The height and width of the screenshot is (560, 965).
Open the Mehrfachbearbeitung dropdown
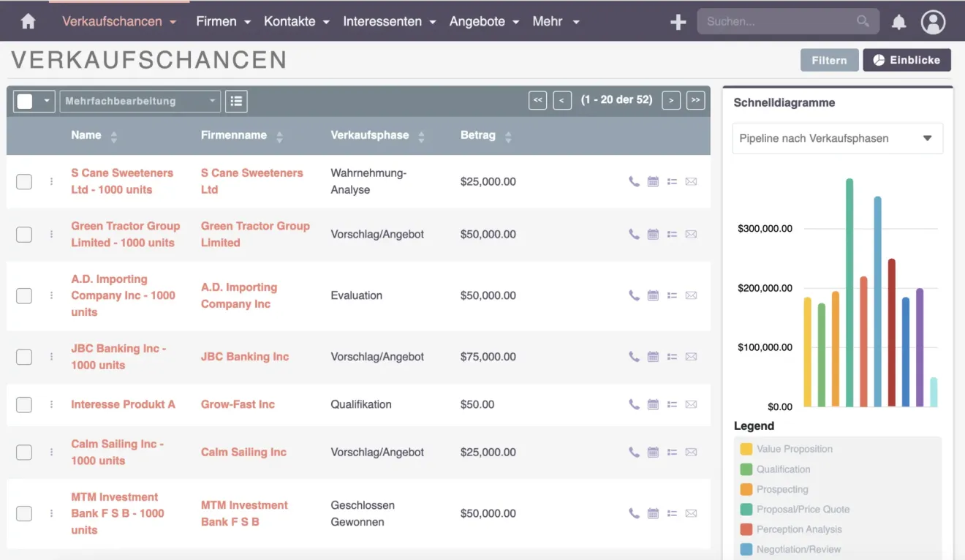pos(140,102)
